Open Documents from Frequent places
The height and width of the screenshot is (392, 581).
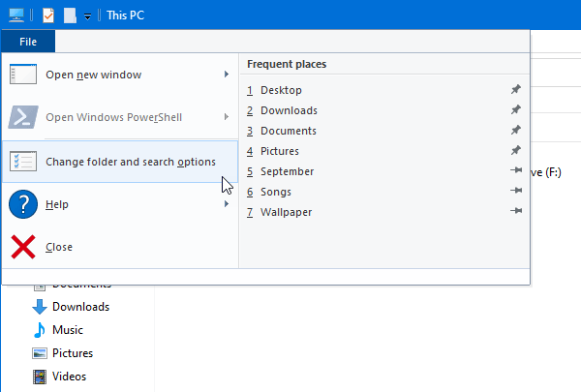click(384, 131)
